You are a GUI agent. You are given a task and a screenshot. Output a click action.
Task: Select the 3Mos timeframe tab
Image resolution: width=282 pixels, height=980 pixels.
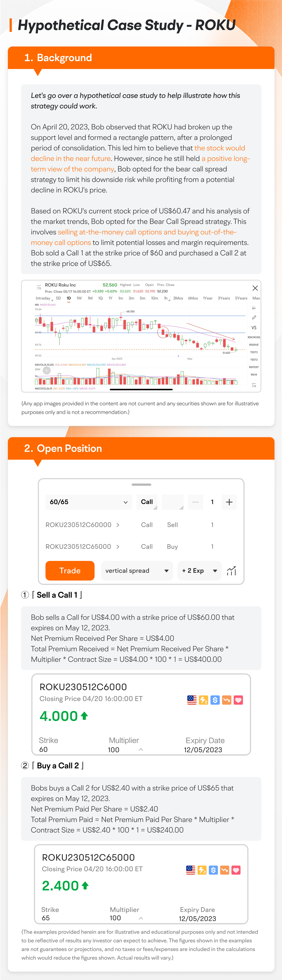tap(178, 298)
